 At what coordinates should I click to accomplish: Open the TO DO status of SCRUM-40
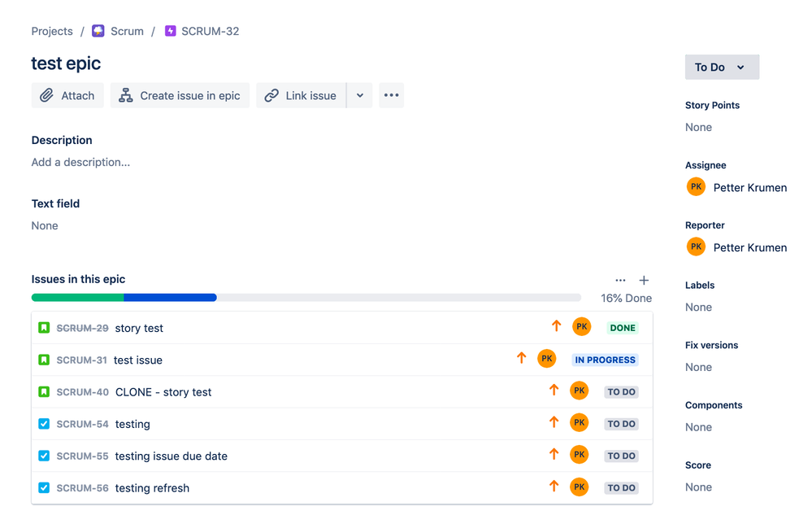click(x=622, y=392)
